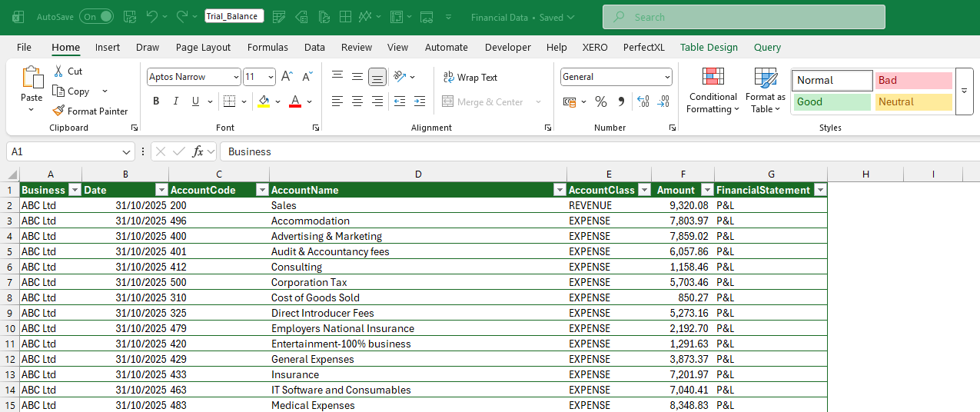Viewport: 980px width, 412px height.
Task: Open Format as Table menu
Action: click(766, 90)
